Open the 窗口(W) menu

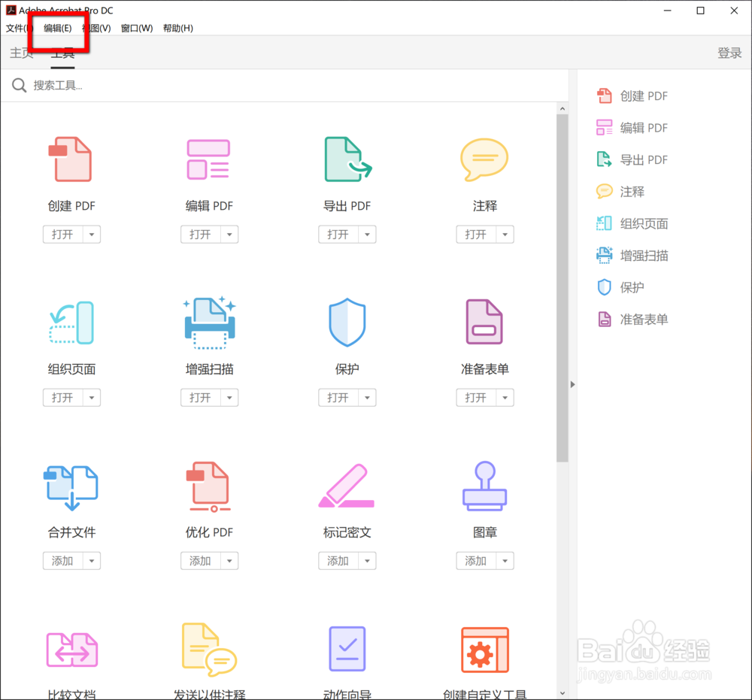[137, 29]
